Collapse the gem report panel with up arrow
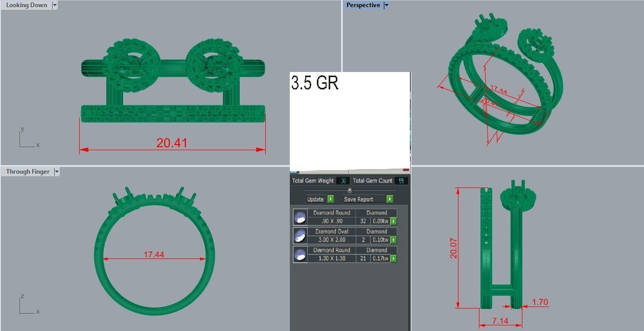This screenshot has width=644, height=331. tap(350, 190)
